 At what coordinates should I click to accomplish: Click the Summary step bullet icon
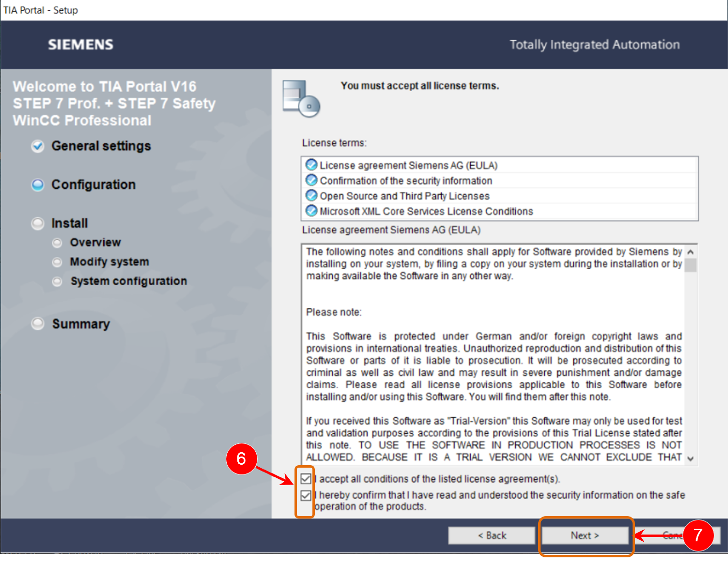pyautogui.click(x=38, y=323)
